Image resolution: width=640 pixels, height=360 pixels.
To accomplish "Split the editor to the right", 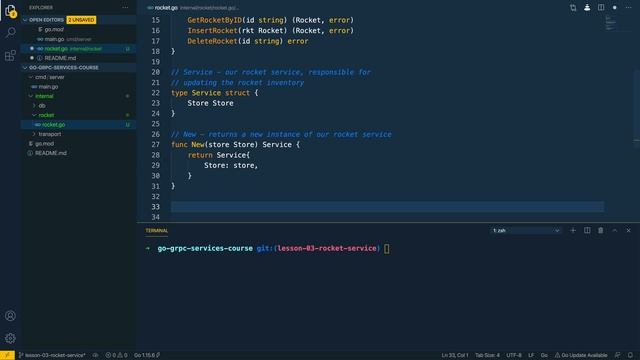I will point(601,7).
